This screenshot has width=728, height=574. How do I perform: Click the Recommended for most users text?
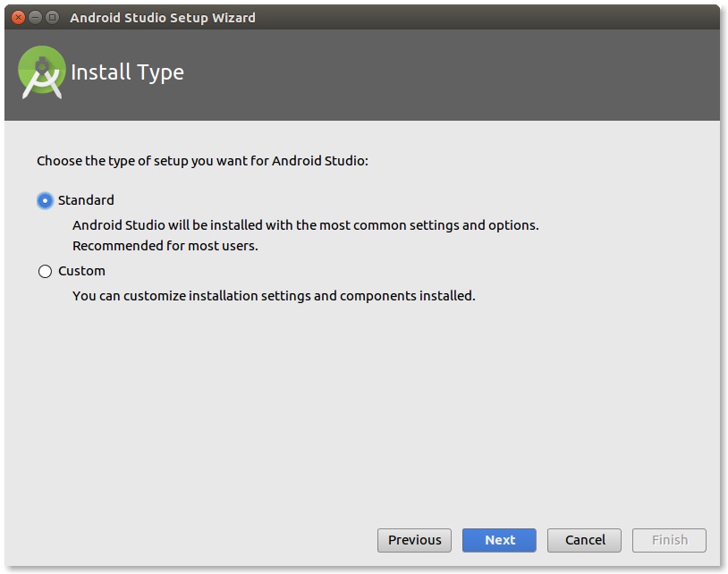coord(165,246)
